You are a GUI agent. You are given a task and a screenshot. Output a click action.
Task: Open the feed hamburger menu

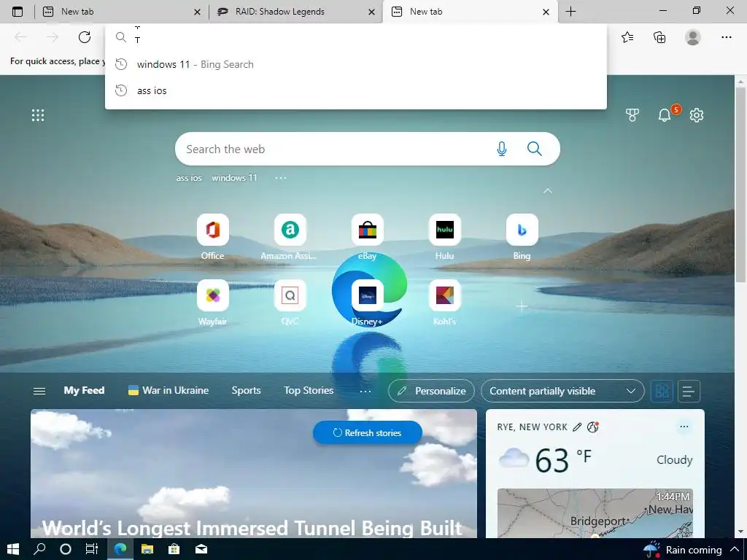pos(39,391)
